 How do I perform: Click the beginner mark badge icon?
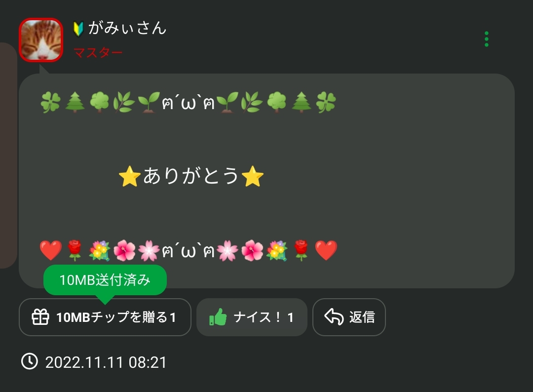(x=78, y=29)
